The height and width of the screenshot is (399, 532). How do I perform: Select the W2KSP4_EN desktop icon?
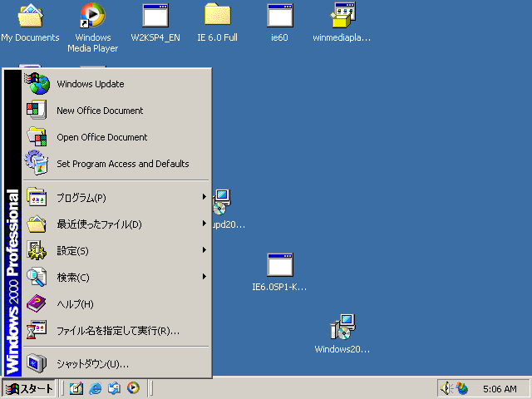(x=155, y=16)
